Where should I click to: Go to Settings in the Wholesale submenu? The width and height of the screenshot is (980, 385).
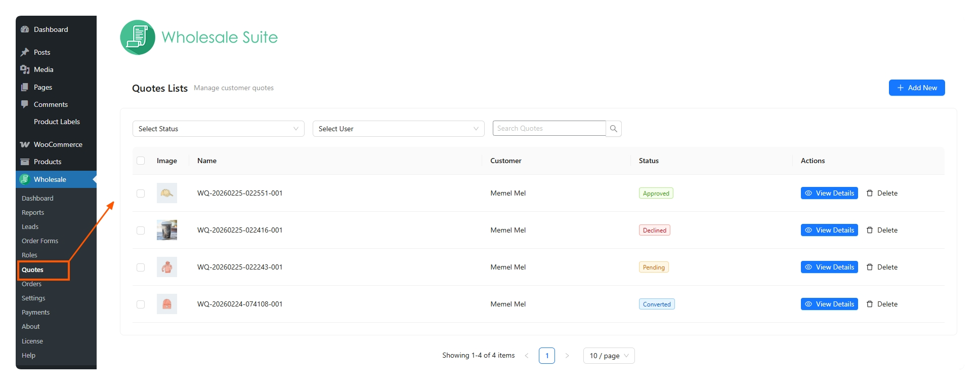(x=33, y=298)
